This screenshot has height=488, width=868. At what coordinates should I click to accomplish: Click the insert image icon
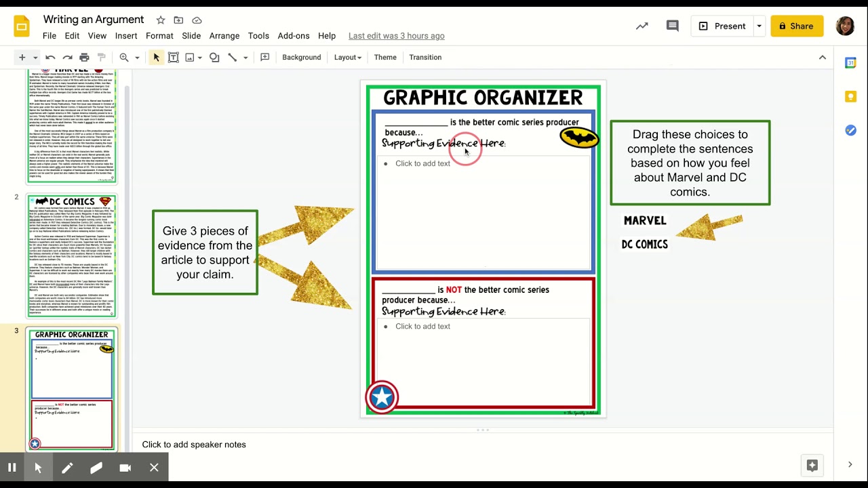190,58
